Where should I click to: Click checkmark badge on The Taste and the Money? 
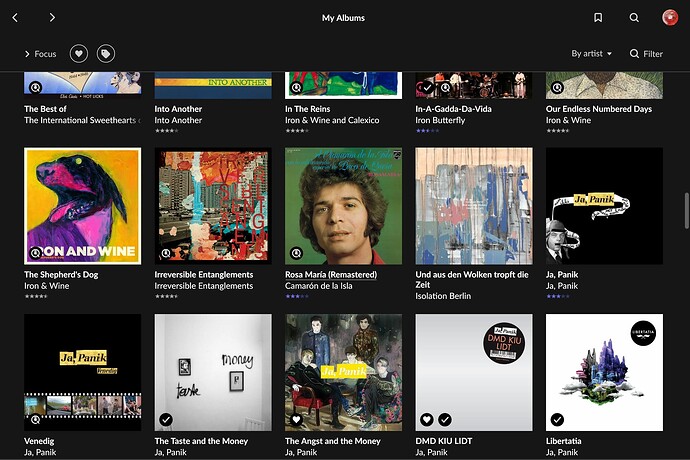166,420
